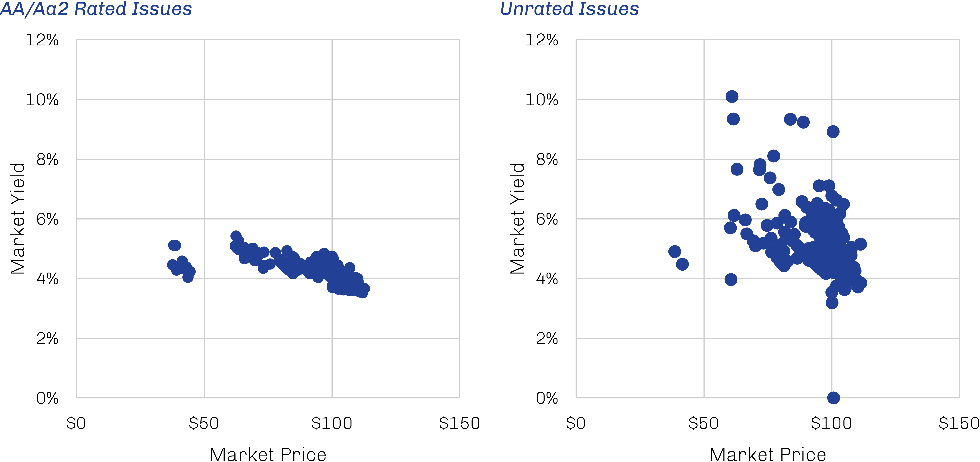
Task: Select the unrated point near 4% at $60
Action: tap(731, 280)
